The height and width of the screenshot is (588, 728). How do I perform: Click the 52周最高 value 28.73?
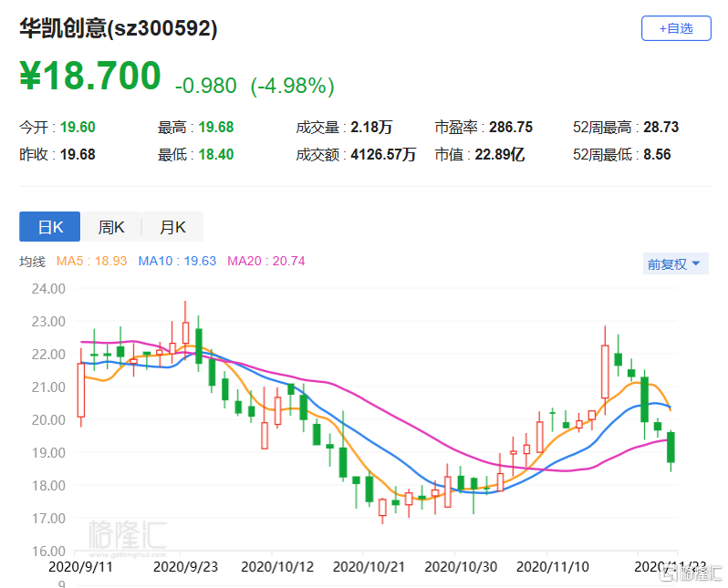point(660,127)
